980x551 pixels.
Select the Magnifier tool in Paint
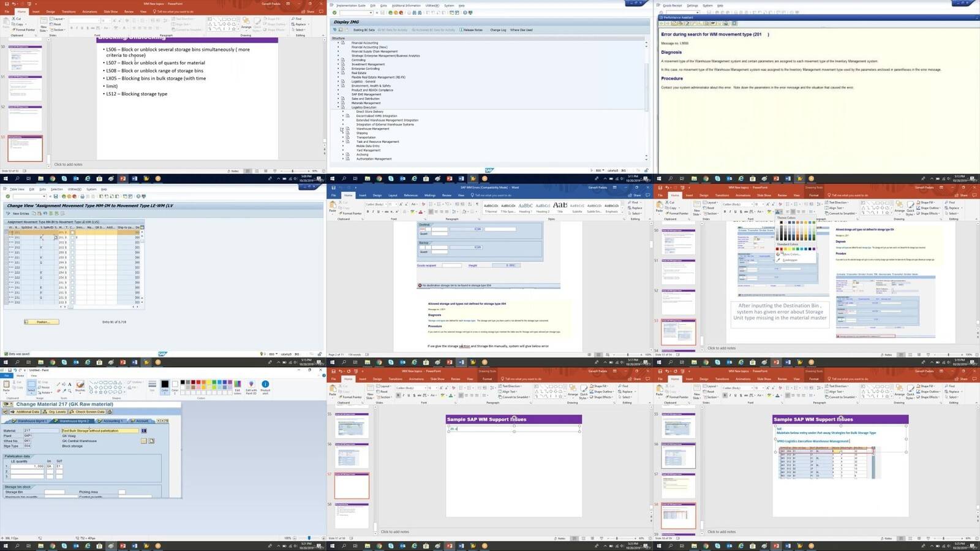(69, 391)
